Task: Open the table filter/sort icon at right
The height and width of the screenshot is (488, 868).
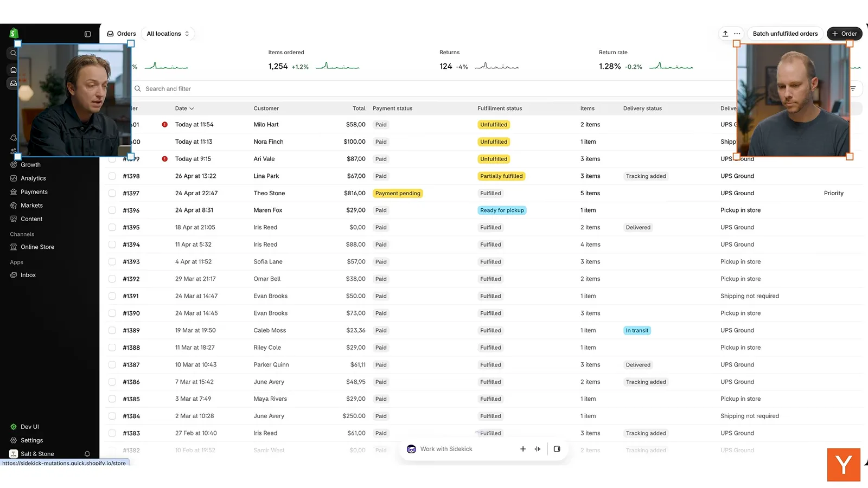Action: pos(853,89)
